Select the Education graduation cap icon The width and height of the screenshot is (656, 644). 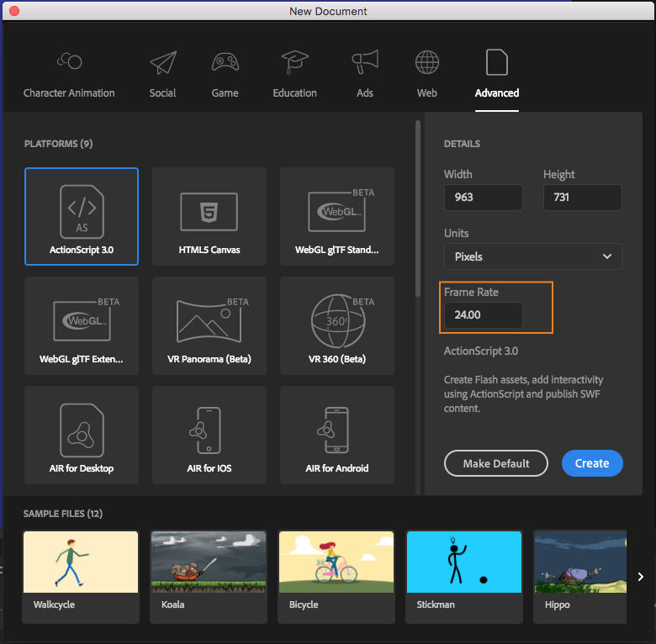click(x=294, y=62)
